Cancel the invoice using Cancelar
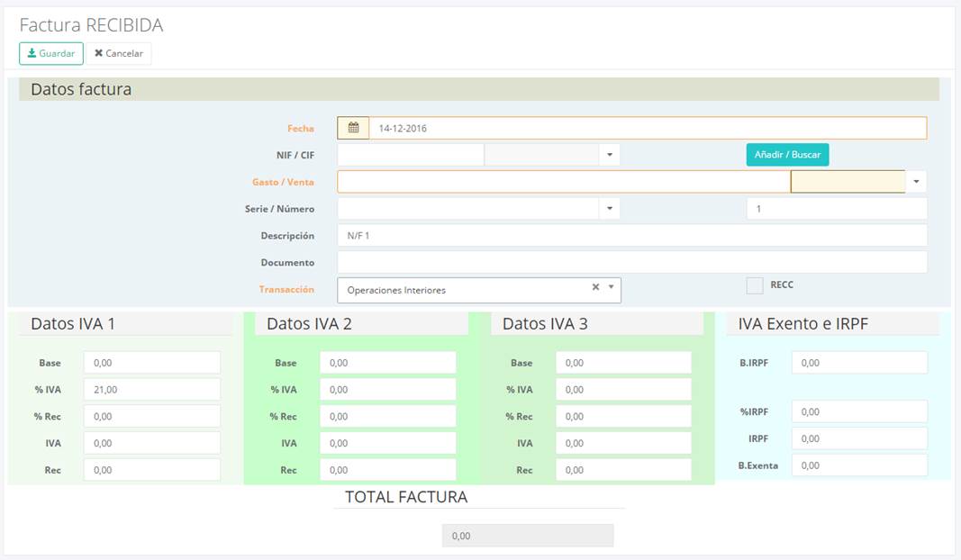The height and width of the screenshot is (560, 961). [x=118, y=53]
